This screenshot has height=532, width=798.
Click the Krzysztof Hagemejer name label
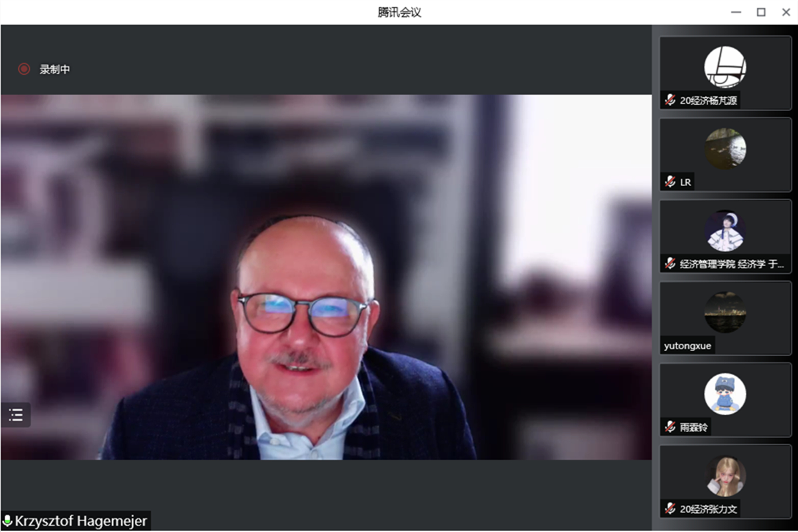pos(81,521)
